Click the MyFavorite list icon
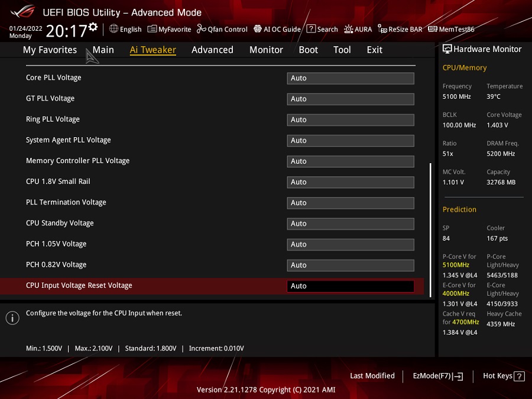Screen dimensions: 532x399 click(x=152, y=29)
